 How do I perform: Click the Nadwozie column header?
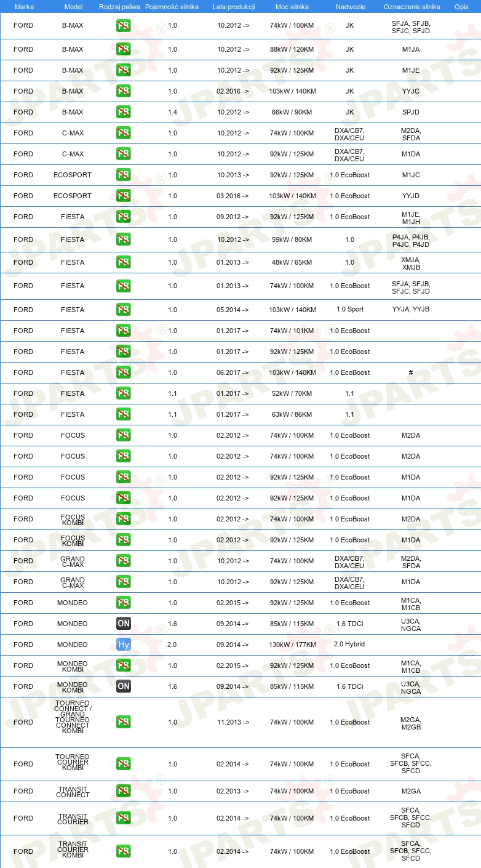click(349, 6)
